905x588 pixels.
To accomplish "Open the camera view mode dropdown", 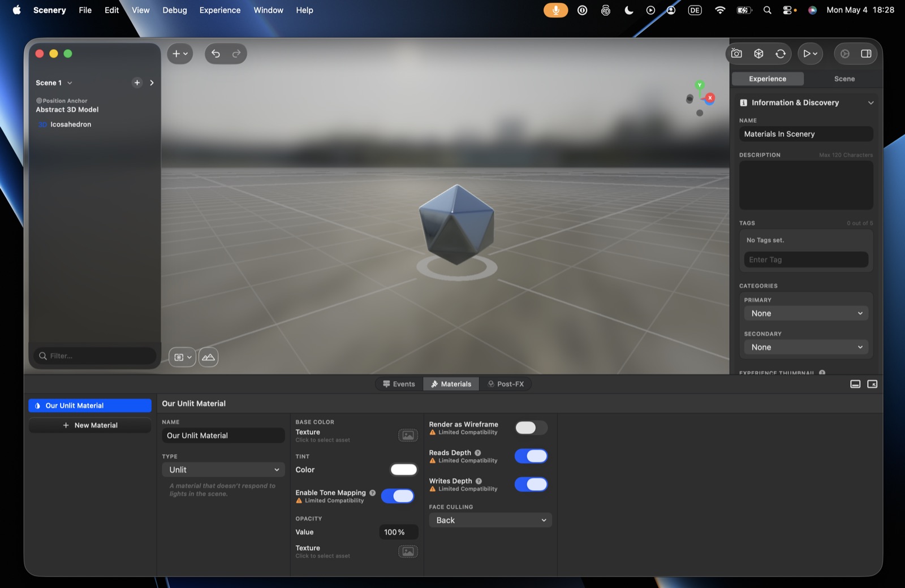I will (x=182, y=357).
